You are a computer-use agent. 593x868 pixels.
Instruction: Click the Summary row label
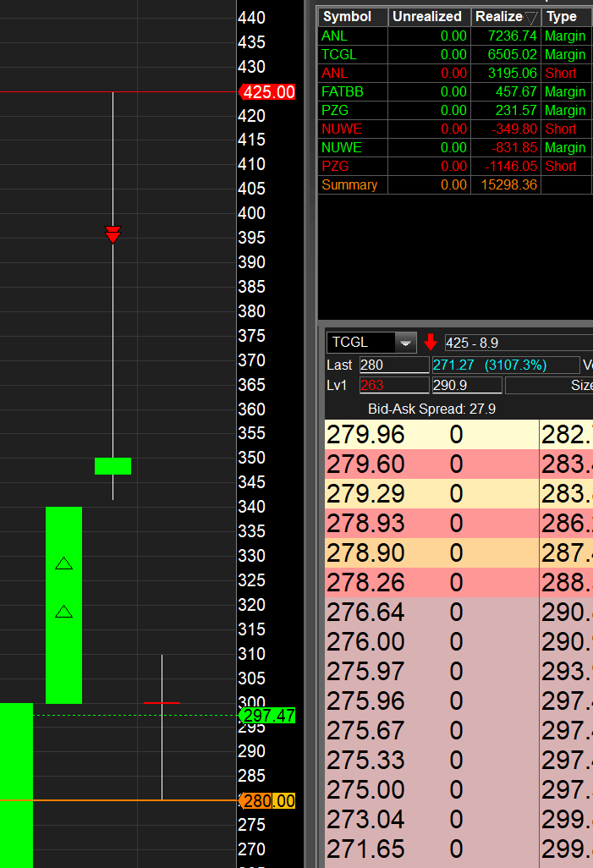pos(349,185)
